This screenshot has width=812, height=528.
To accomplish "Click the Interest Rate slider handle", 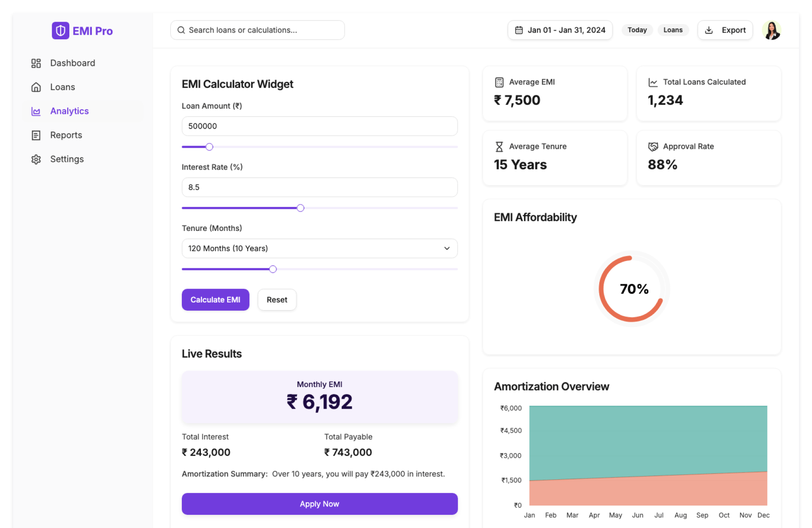I will coord(300,208).
